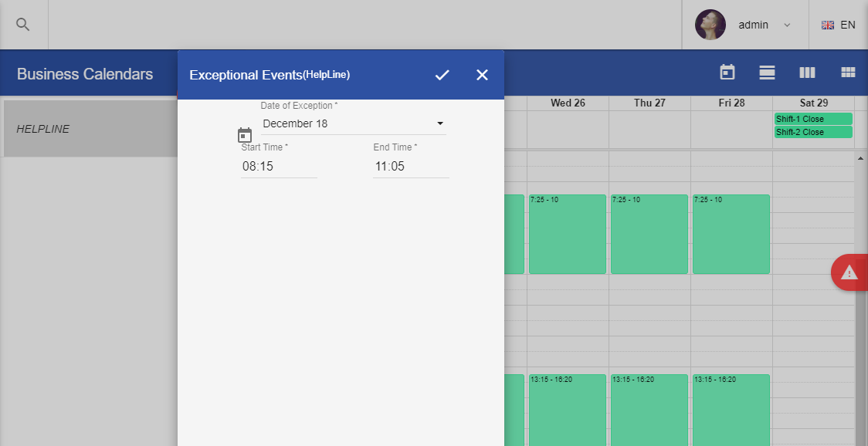The height and width of the screenshot is (446, 868).
Task: Select the list layout view icon
Action: point(767,73)
